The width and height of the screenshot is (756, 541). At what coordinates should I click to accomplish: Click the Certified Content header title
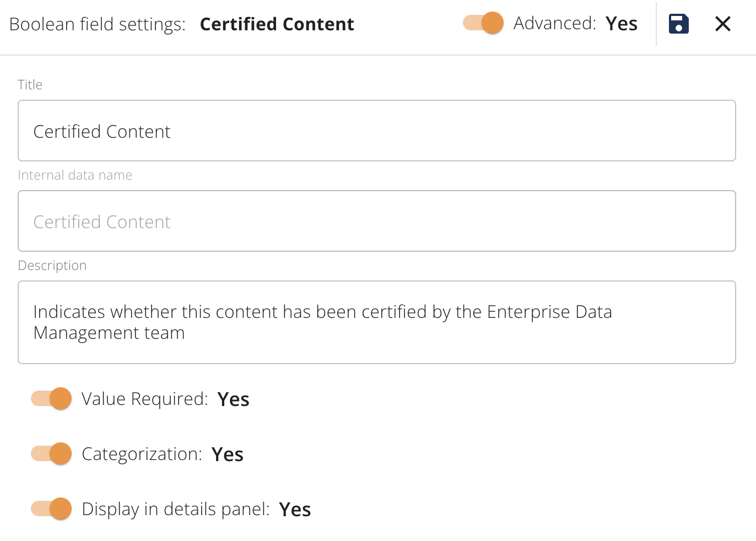(x=277, y=24)
